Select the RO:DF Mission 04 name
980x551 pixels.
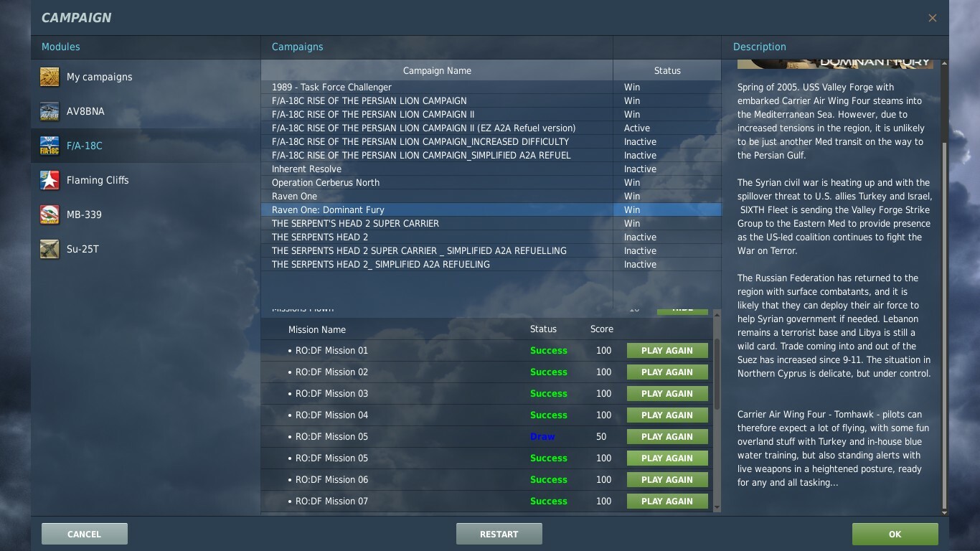point(331,415)
